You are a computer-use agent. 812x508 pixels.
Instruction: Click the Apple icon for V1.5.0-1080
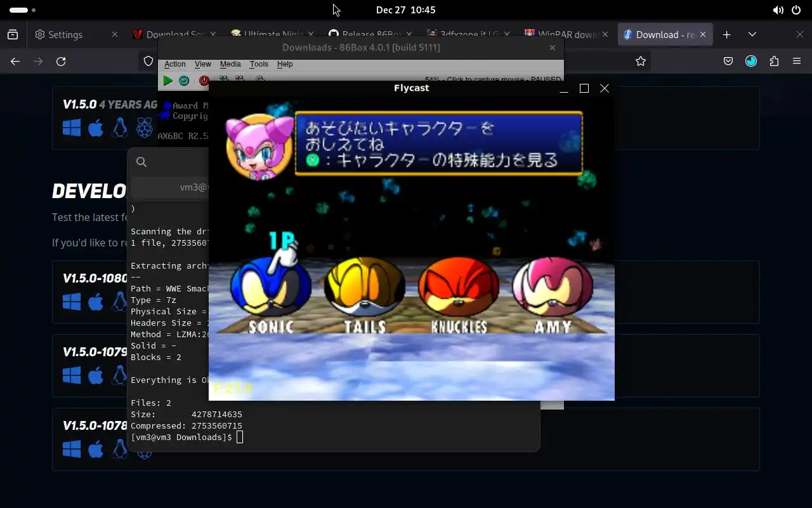pyautogui.click(x=96, y=301)
